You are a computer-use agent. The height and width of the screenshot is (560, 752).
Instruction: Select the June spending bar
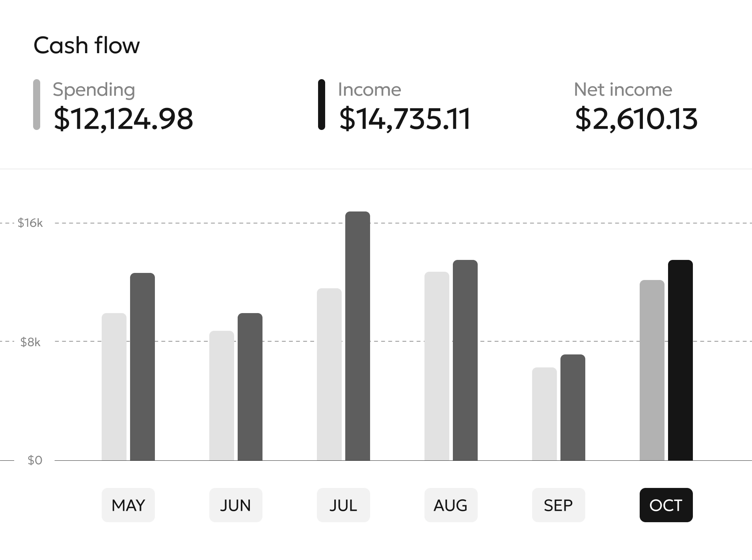[x=222, y=395]
